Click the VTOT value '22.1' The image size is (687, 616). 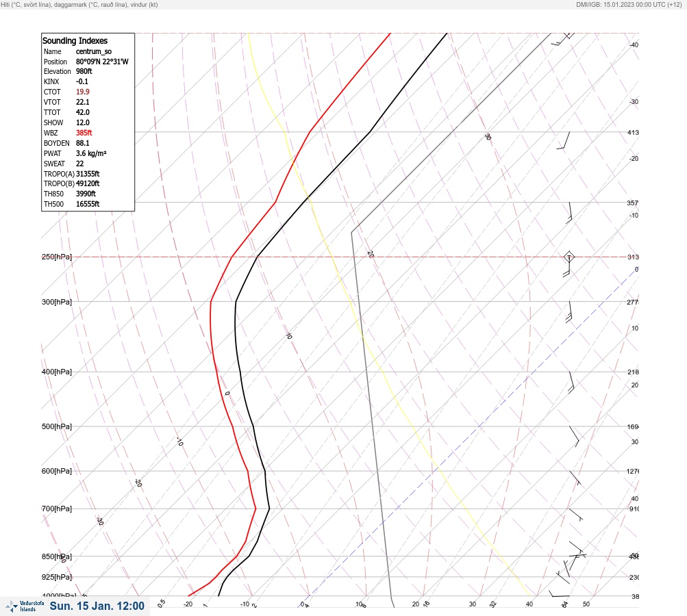point(83,102)
